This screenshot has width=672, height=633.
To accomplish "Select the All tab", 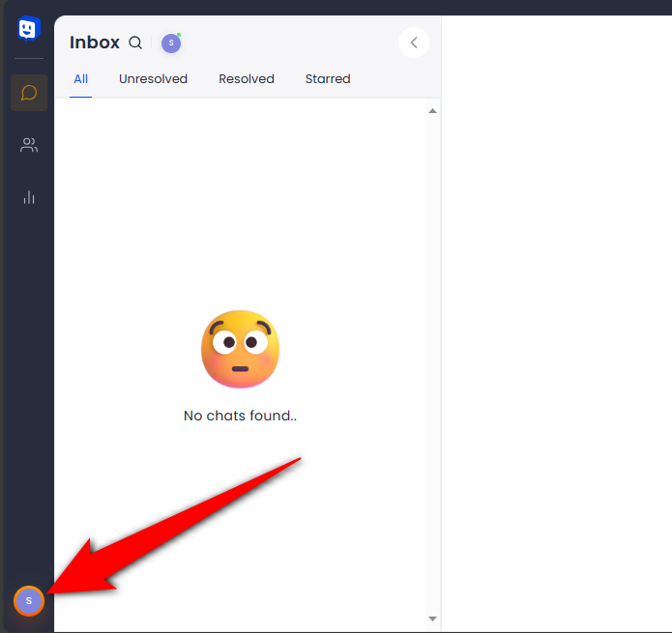I will [x=80, y=79].
